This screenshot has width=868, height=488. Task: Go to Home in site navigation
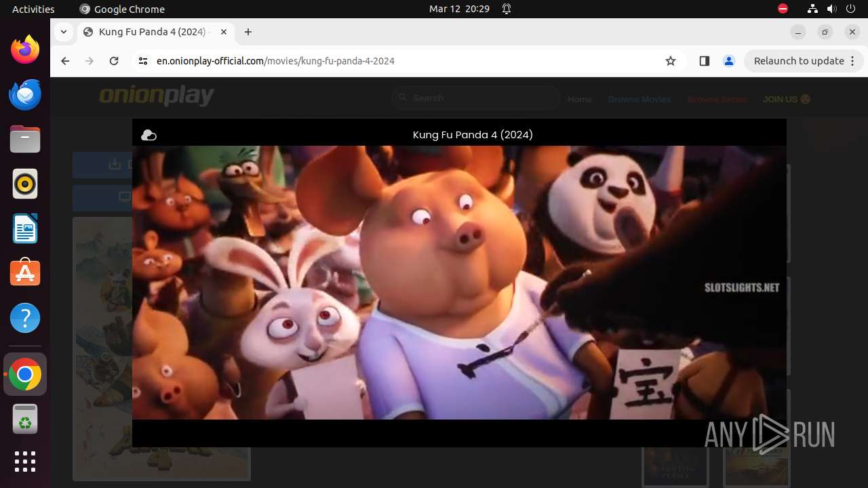[x=580, y=99]
